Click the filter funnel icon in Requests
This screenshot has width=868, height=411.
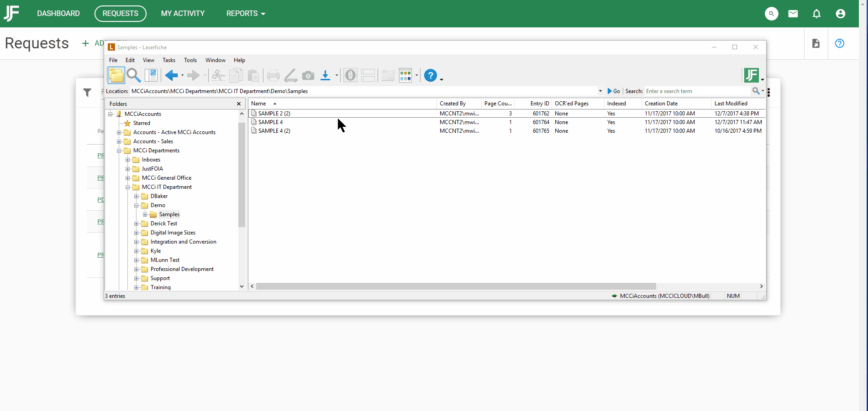tap(87, 93)
